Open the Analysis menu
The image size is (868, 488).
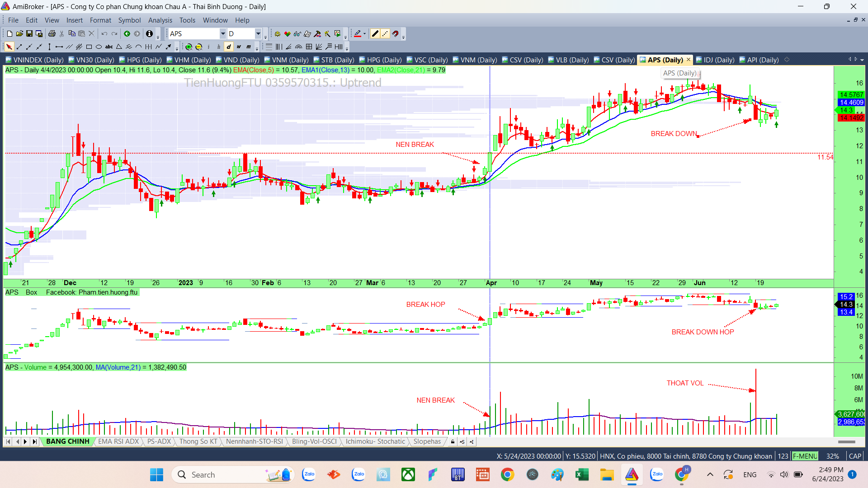click(x=160, y=20)
